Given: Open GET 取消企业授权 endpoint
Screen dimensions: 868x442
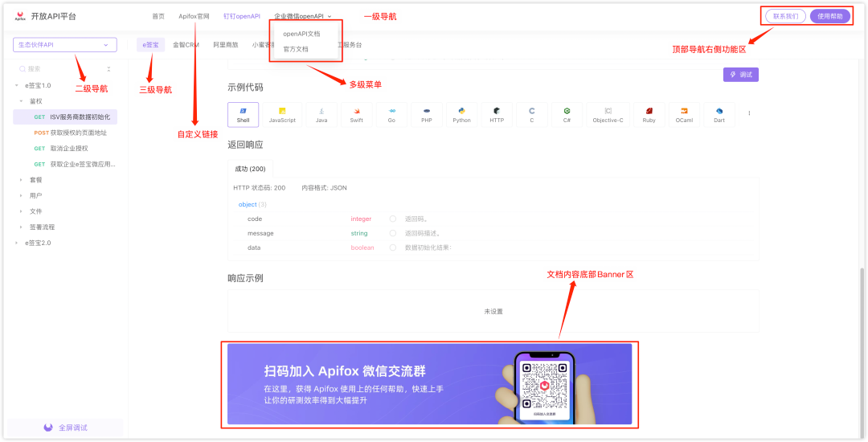Looking at the screenshot, I should (65, 148).
